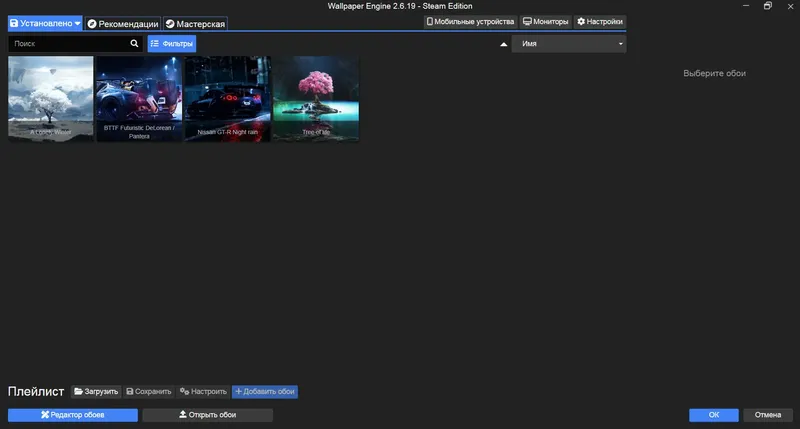Configure playlist with Настроить
This screenshot has width=800, height=429.
203,391
